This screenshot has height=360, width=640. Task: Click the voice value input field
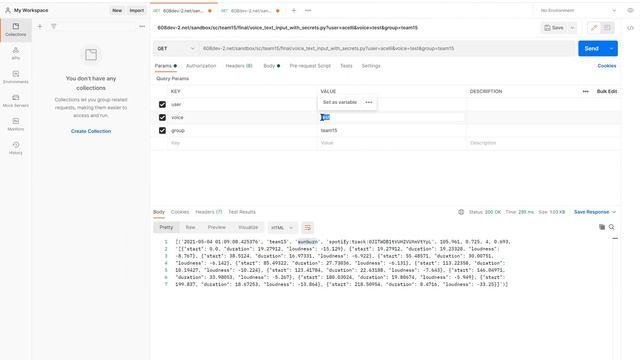(392, 118)
